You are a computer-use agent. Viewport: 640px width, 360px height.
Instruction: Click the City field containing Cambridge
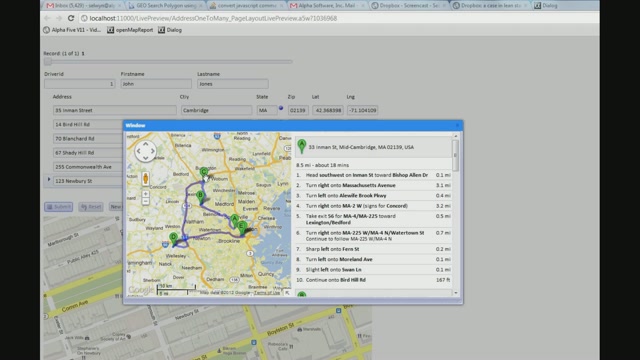[216, 110]
